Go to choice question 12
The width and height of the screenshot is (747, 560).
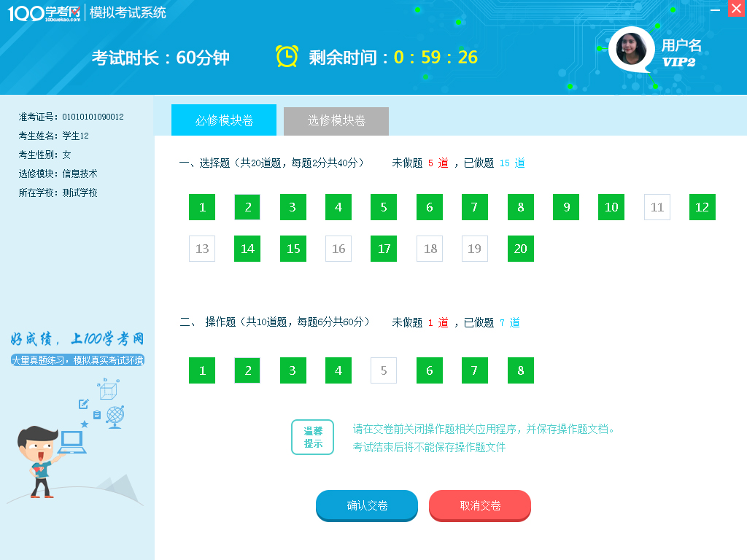tap(703, 207)
